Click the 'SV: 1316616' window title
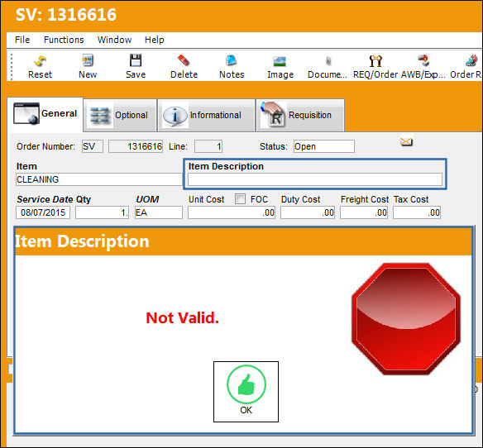The height and width of the screenshot is (448, 483). (x=66, y=15)
